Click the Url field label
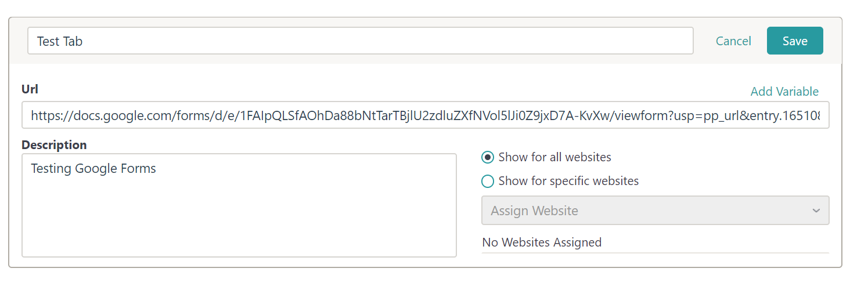 tap(30, 89)
